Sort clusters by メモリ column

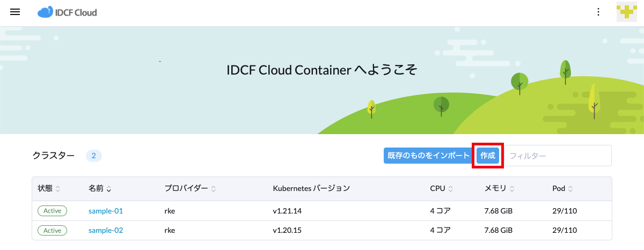(499, 189)
